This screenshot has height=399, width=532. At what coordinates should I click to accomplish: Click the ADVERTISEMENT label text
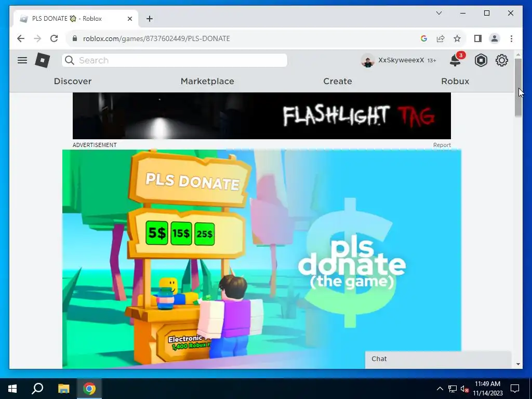click(95, 145)
